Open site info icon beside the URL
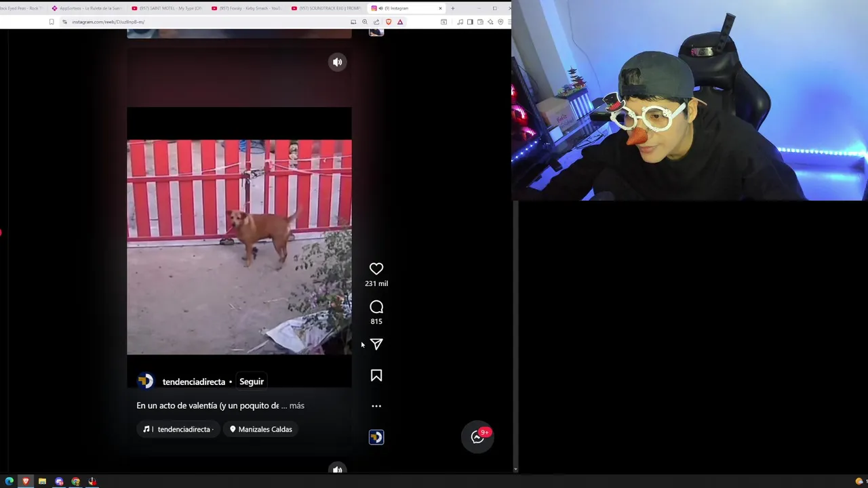Image resolution: width=868 pixels, height=488 pixels. coord(64,22)
